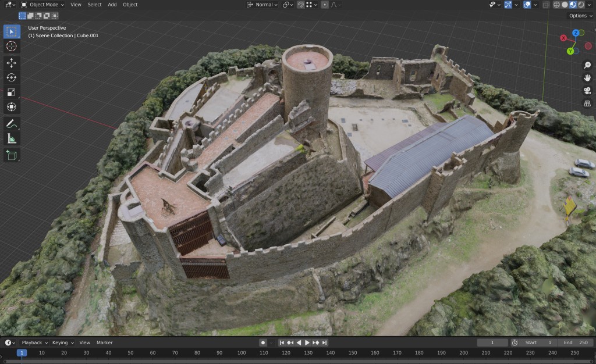Click the End frame field showing 250
This screenshot has width=596, height=364.
pyautogui.click(x=576, y=343)
